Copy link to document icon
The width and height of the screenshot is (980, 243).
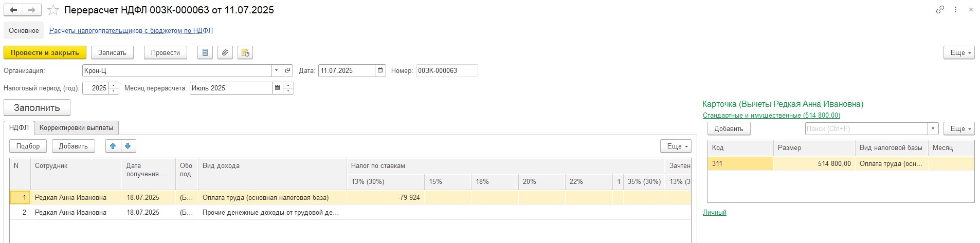click(x=940, y=9)
